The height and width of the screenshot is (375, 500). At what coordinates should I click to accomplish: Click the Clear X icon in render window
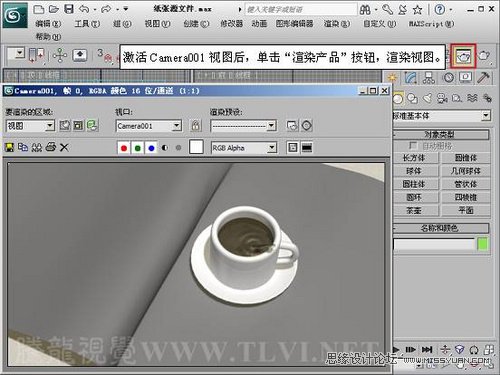click(64, 147)
